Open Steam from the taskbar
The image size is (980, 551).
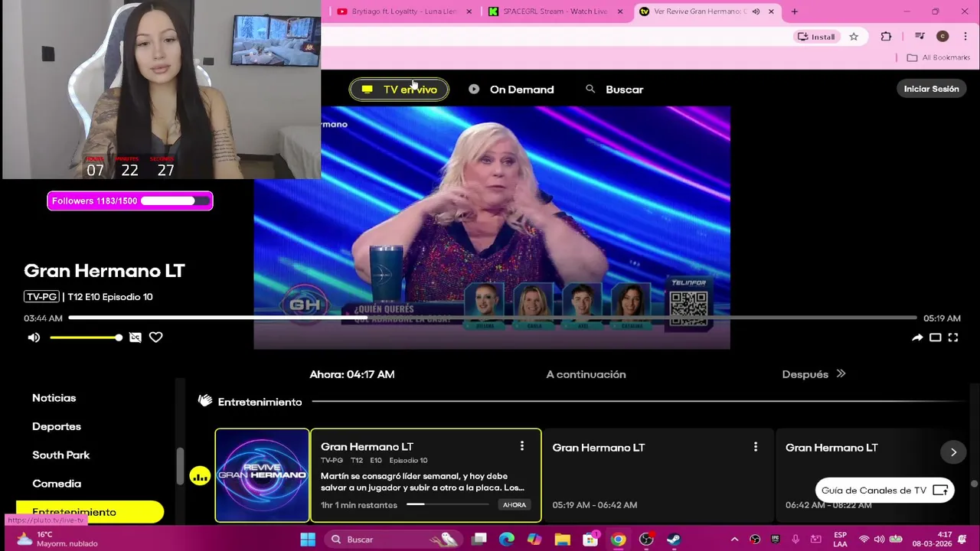click(x=674, y=540)
